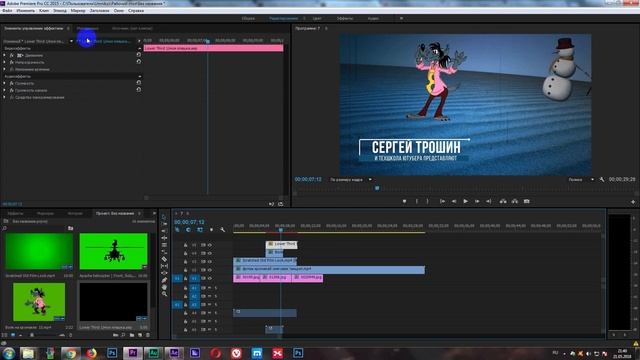This screenshot has height=360, width=640.
Task: Open Adobe Audition from taskbar
Action: [x=153, y=353]
